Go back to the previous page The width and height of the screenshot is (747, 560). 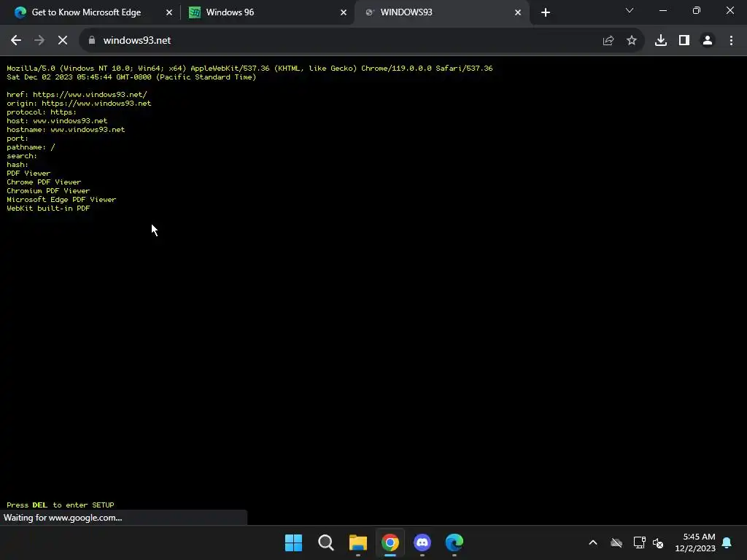point(16,41)
